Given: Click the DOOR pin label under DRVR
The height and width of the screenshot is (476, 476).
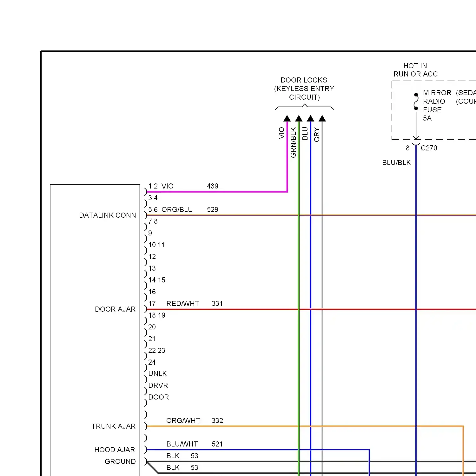Looking at the screenshot, I should click(158, 397).
